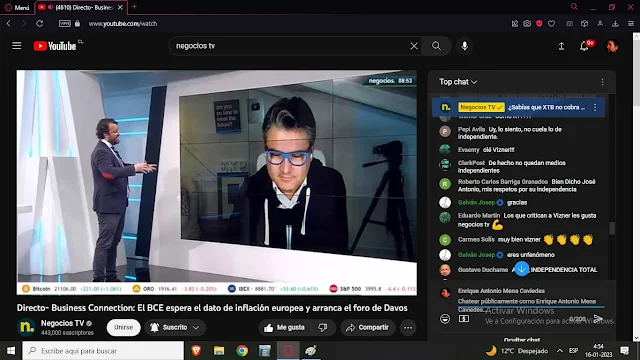Bookmark page with the heart icon
The height and width of the screenshot is (360, 640).
[x=551, y=24]
